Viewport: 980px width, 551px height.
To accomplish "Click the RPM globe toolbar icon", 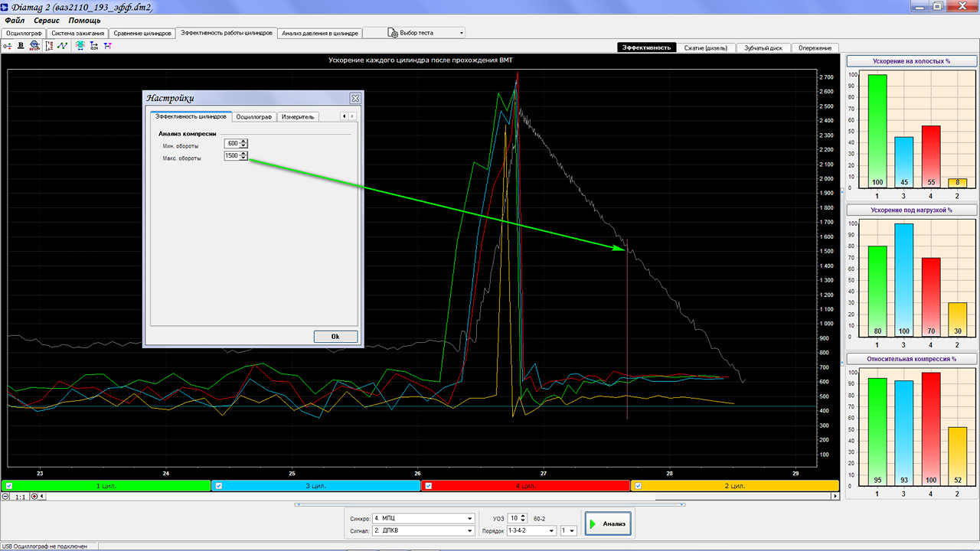I will coord(34,46).
